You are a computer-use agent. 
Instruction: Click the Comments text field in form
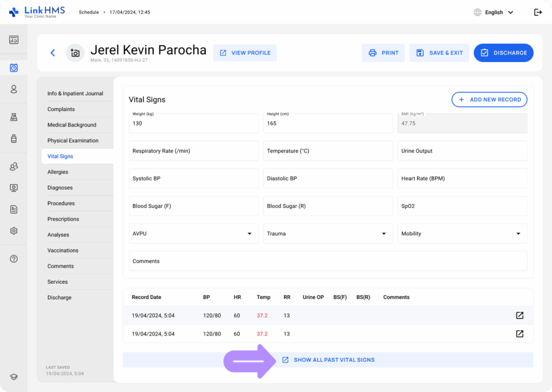(328, 261)
